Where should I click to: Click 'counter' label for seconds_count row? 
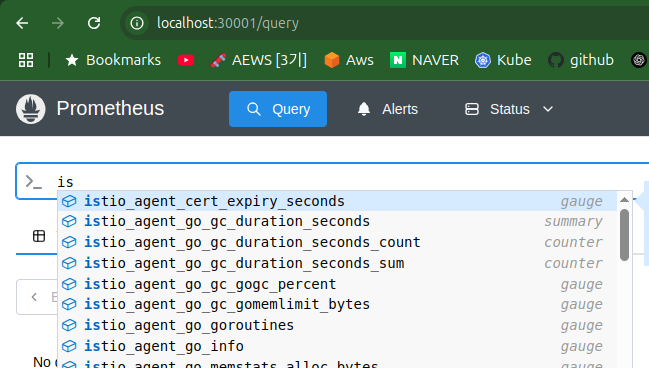573,242
